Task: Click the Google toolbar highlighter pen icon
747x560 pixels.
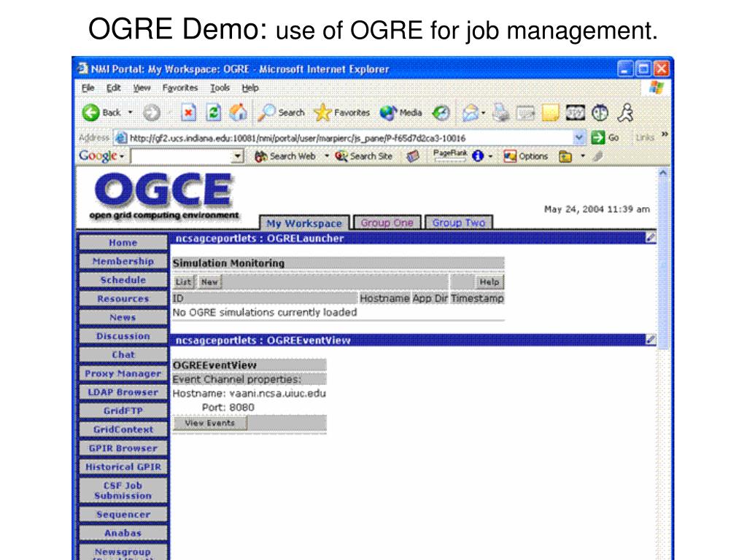Action: pyautogui.click(x=598, y=156)
